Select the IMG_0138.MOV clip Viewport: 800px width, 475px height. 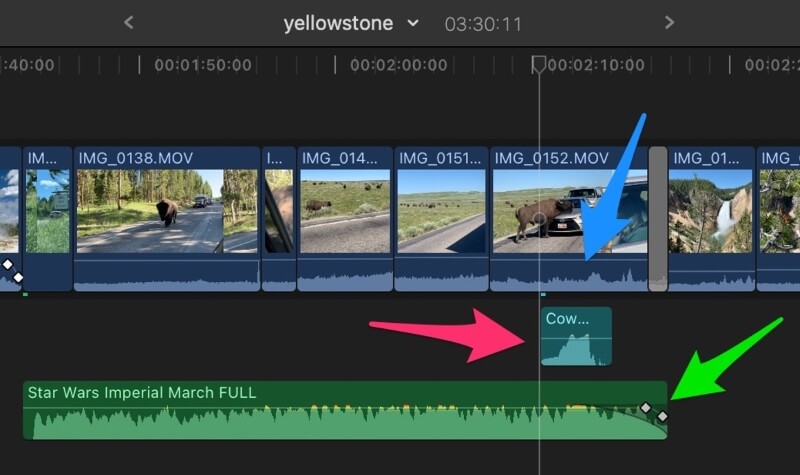(167, 219)
